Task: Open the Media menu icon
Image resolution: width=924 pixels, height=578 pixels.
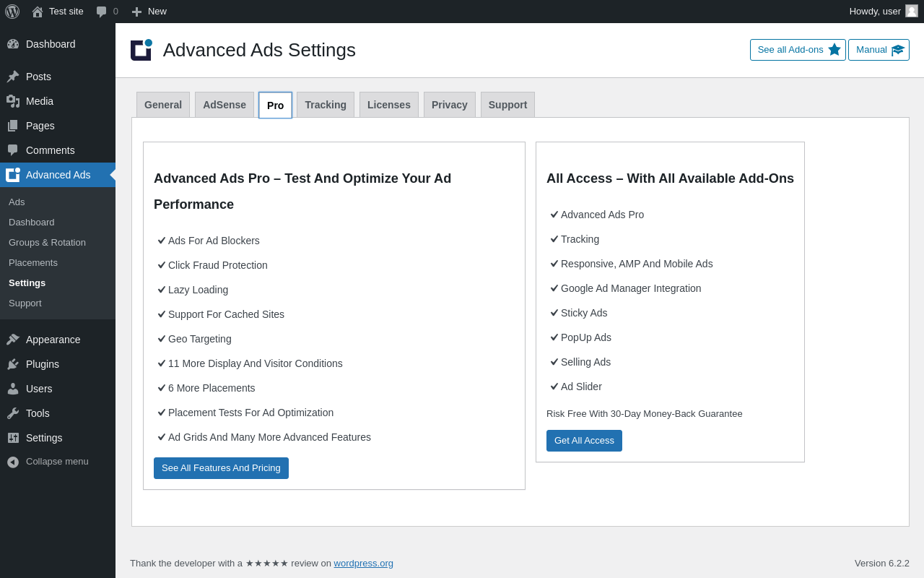Action: coord(13,101)
